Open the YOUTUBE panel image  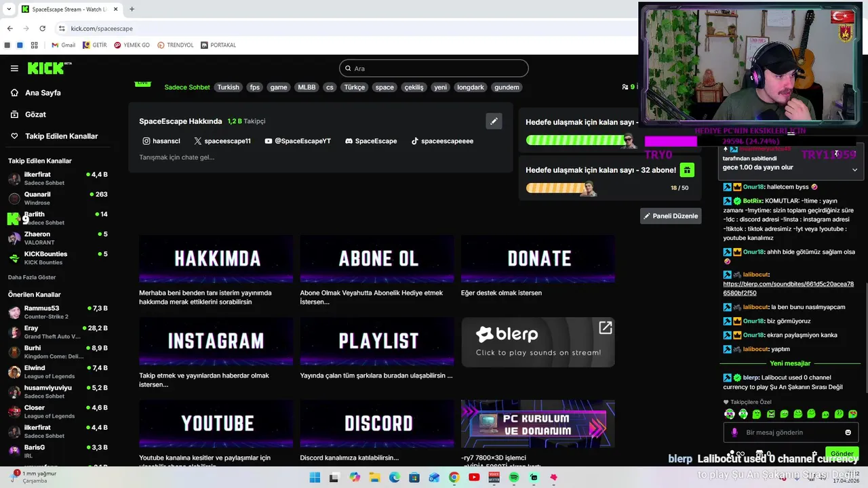(216, 424)
